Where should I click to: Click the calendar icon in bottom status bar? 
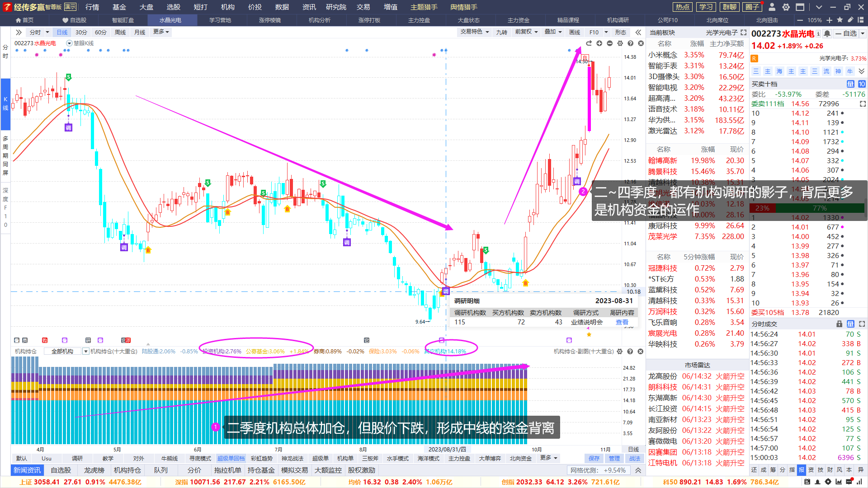point(807,482)
